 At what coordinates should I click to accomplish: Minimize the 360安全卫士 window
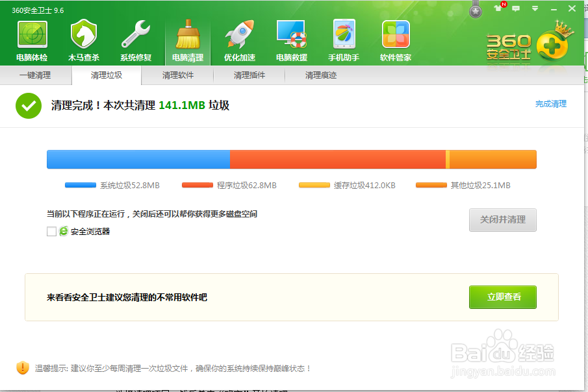coord(554,8)
